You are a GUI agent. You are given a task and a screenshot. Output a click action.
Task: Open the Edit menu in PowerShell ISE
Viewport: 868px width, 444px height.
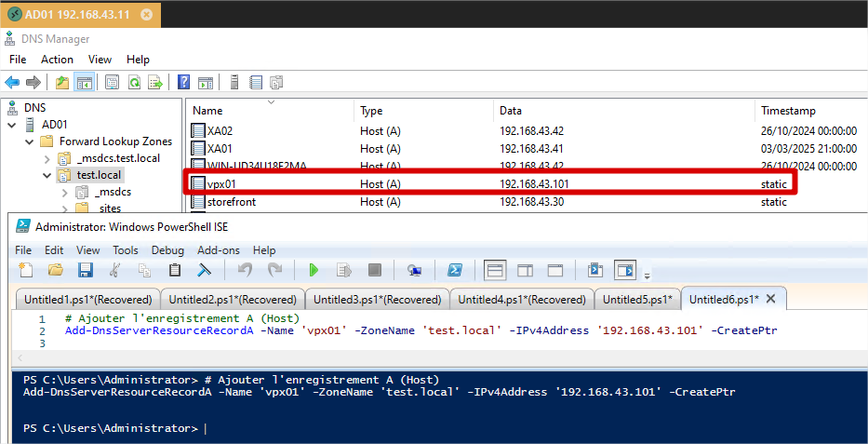(54, 250)
